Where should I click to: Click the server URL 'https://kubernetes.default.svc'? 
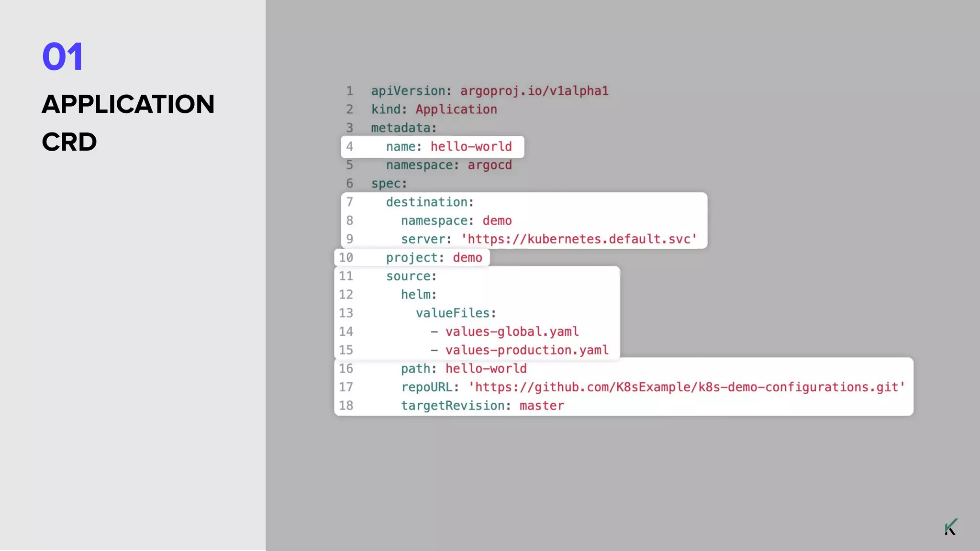point(579,239)
